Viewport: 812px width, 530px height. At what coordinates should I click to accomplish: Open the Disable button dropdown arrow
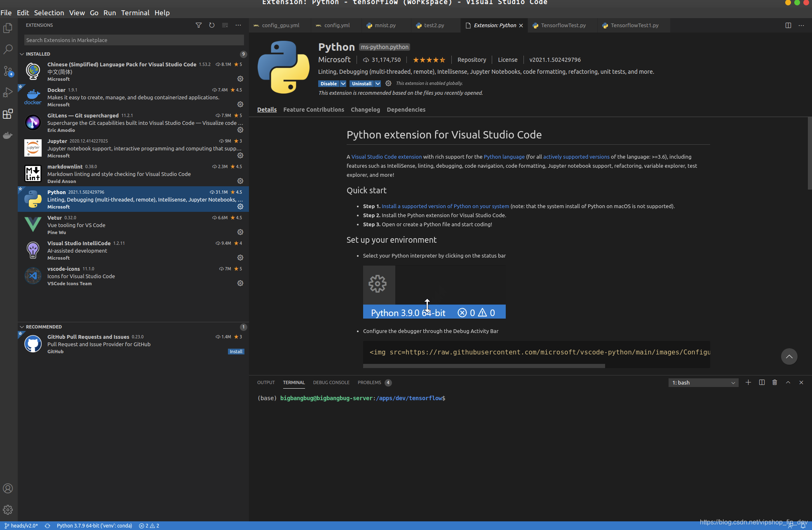[343, 84]
